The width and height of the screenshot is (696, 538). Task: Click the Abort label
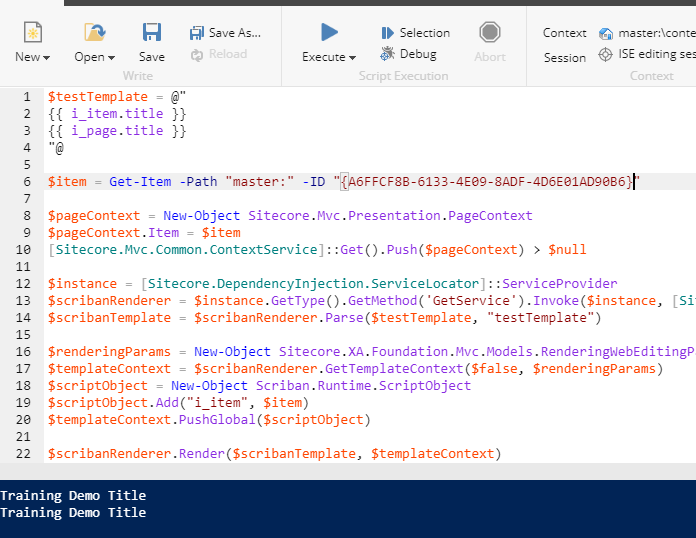point(490,57)
